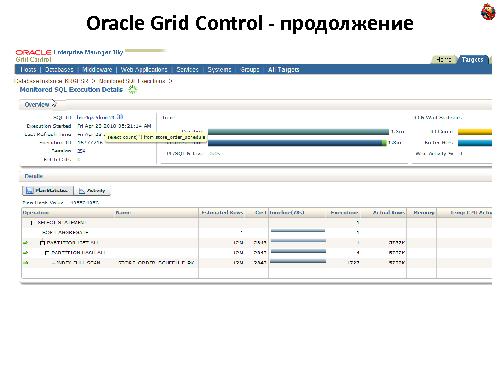Click green arrow icon on PARTITION LIST row
The image size is (500, 375).
coord(25,243)
